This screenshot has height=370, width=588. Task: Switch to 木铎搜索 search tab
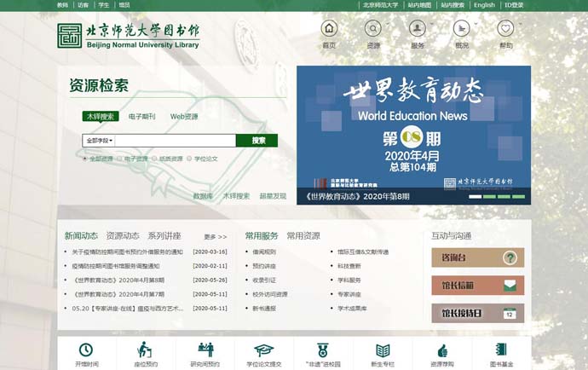tap(101, 116)
